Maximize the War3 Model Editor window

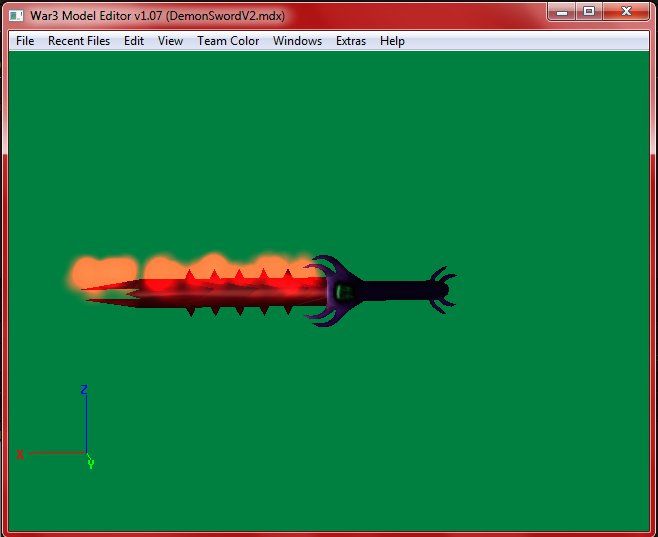pyautogui.click(x=589, y=12)
